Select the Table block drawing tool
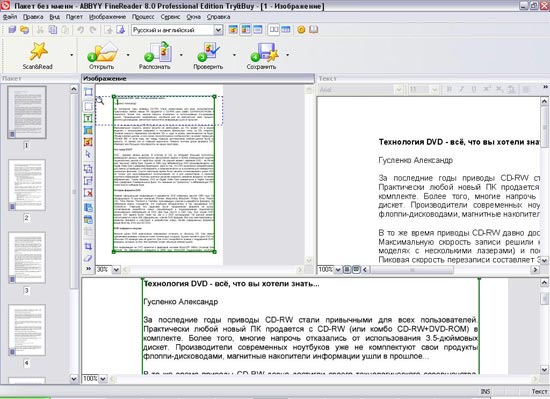The image size is (550, 399). pos(88,130)
